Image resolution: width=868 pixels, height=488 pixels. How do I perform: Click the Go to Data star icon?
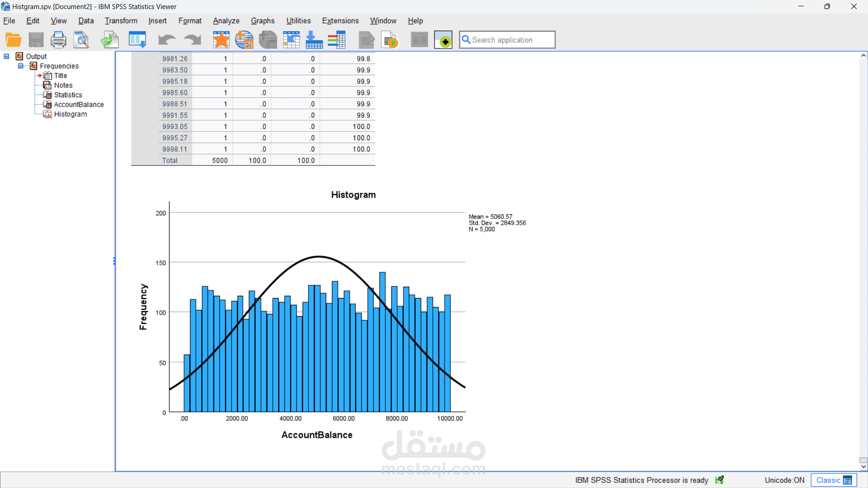[x=221, y=40]
